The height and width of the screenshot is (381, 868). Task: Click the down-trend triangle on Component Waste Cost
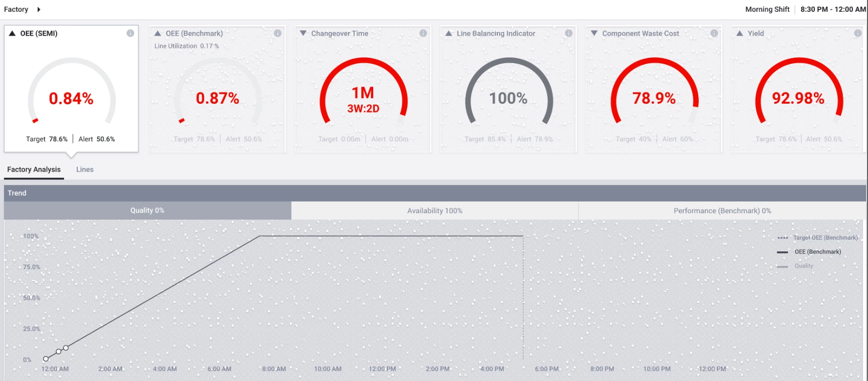[x=594, y=33]
